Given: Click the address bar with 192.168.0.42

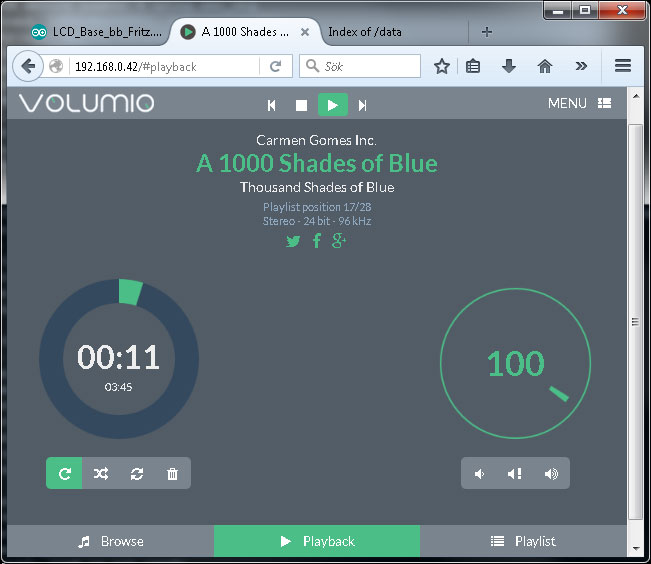Looking at the screenshot, I should 166,66.
